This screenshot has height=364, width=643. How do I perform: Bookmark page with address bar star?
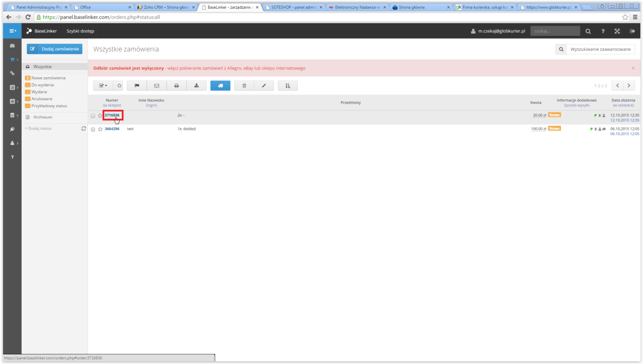pos(625,17)
